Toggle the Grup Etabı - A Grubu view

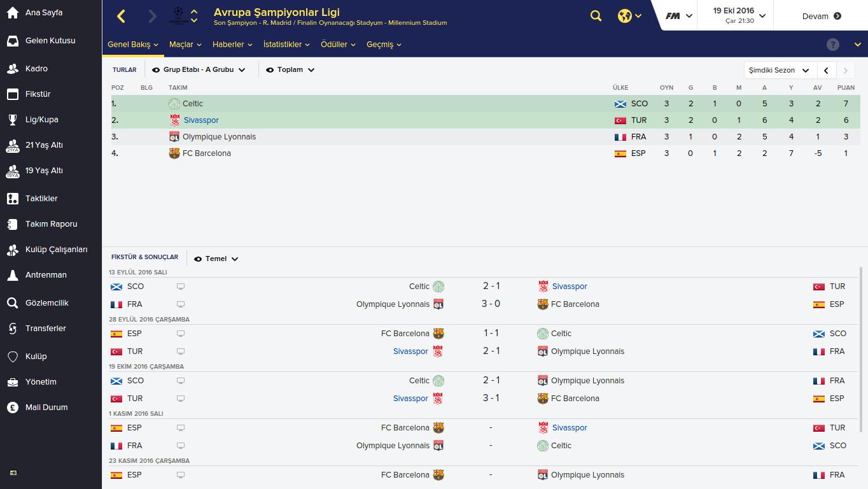pos(199,70)
